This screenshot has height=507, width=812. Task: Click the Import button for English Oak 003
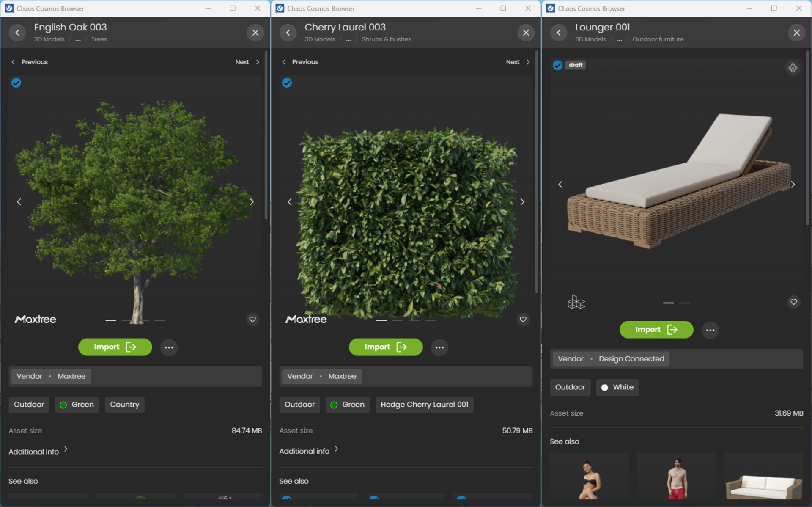[115, 346]
